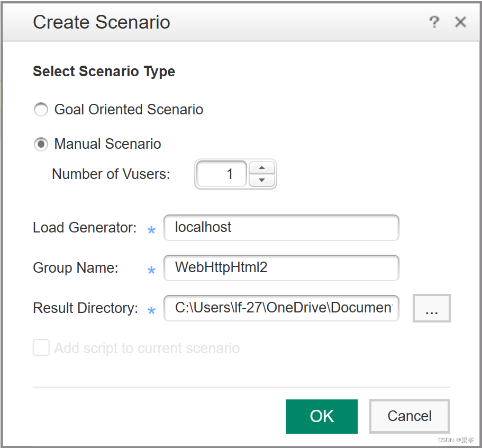Click the help question mark icon

click(434, 22)
